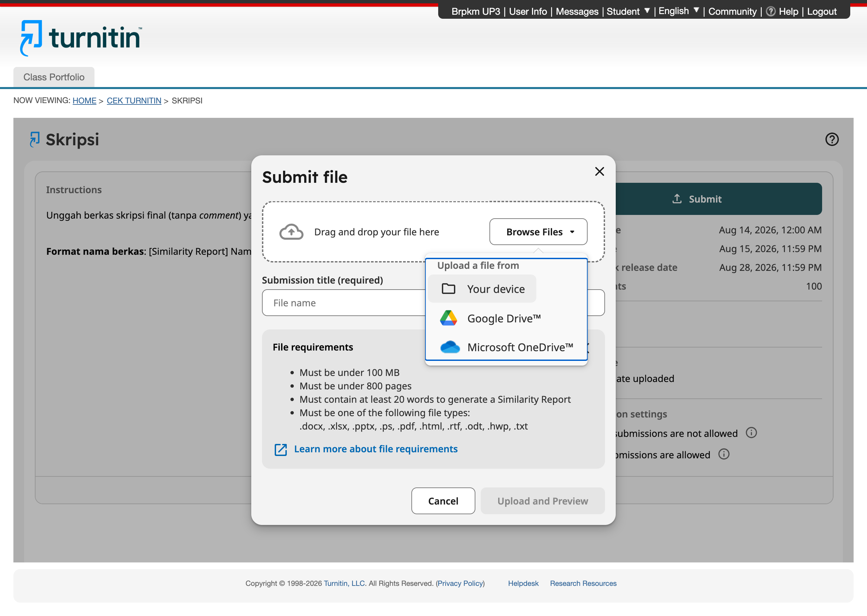
Task: Open User Info in top bar
Action: [528, 11]
